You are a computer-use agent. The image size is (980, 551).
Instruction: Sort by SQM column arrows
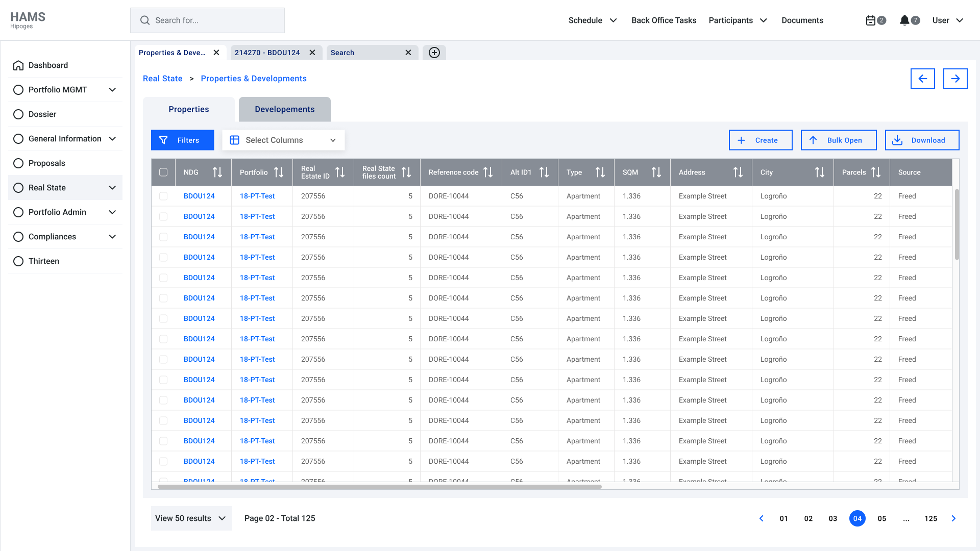(656, 172)
